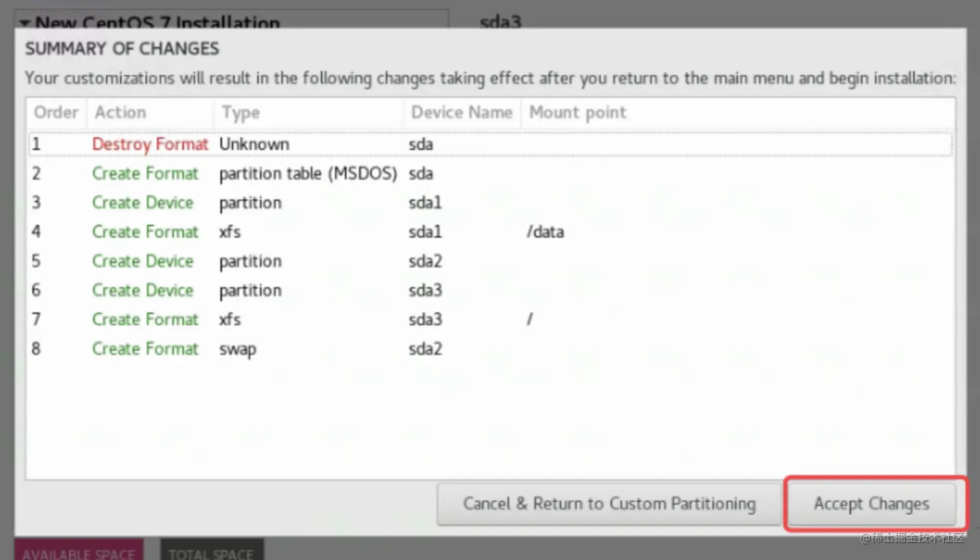Click the sda2 device in order row 5

[425, 261]
